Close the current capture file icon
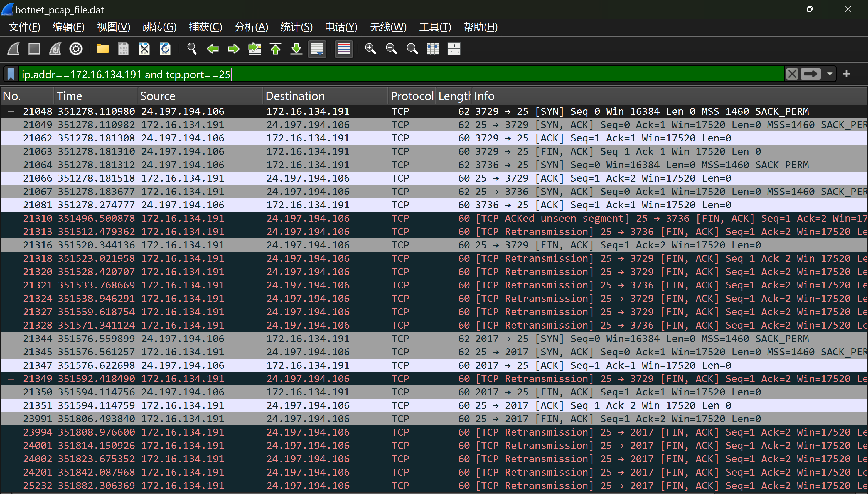The width and height of the screenshot is (868, 494). (x=144, y=49)
